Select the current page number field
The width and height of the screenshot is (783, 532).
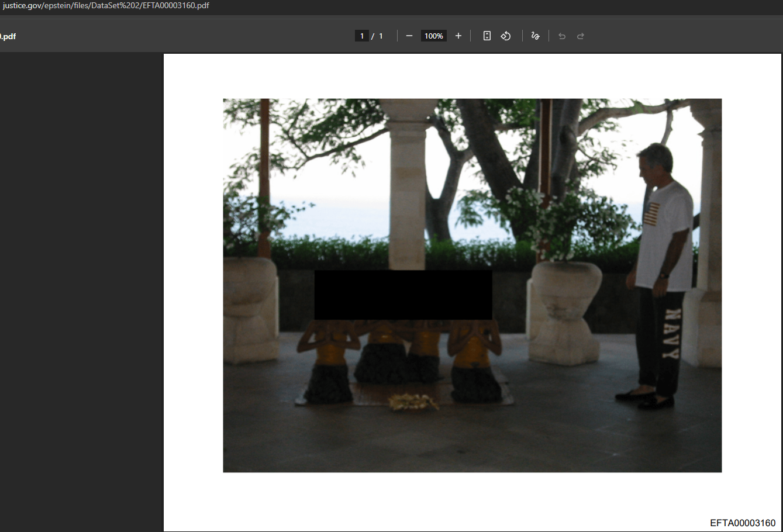pos(362,36)
